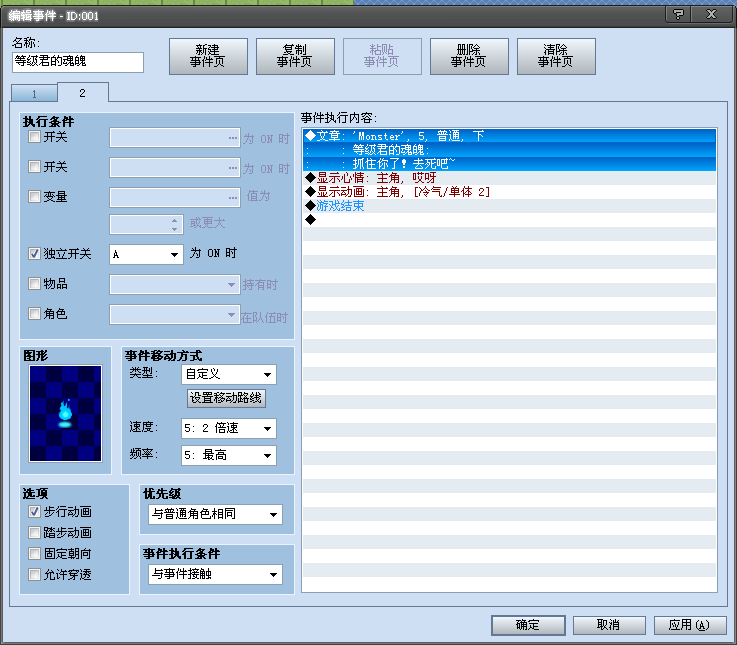Image resolution: width=737 pixels, height=645 pixels.
Task: Click 清除事件页 button
Action: point(556,56)
